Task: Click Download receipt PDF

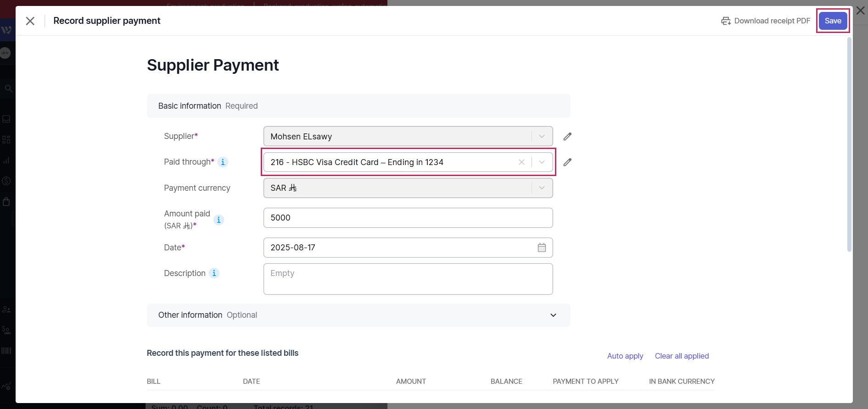Action: tap(766, 21)
